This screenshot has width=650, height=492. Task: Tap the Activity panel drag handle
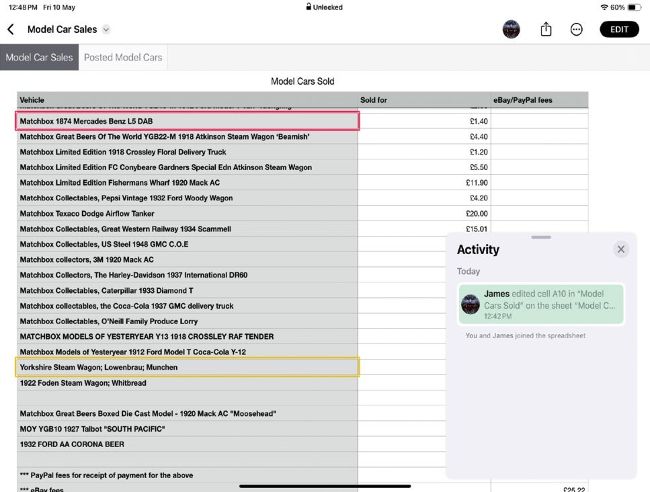click(541, 237)
